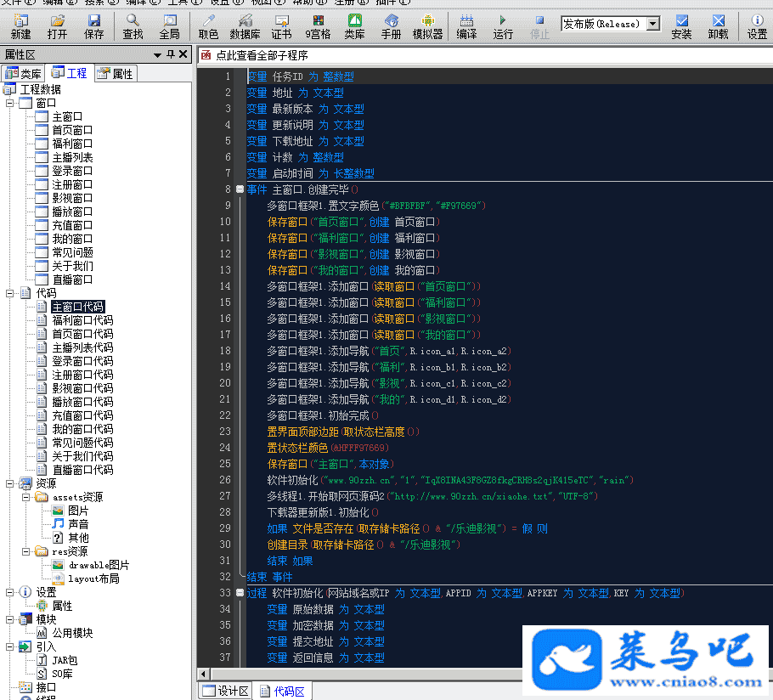The image size is (773, 700).
Task: Collapse the code fold at line 8
Action: pyautogui.click(x=240, y=189)
